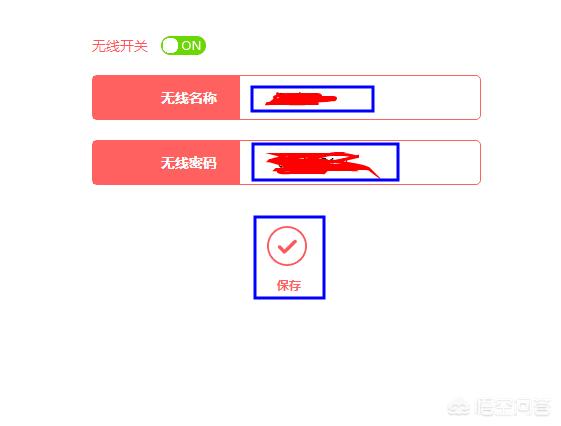
Task: Toggle the 无线开关 wireless switch off
Action: tap(183, 45)
